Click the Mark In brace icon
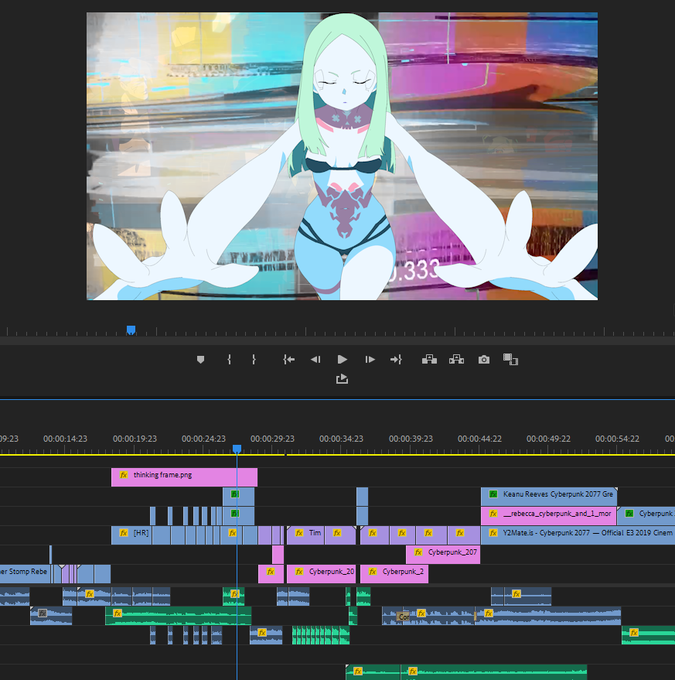The height and width of the screenshot is (680, 675). pyautogui.click(x=229, y=360)
